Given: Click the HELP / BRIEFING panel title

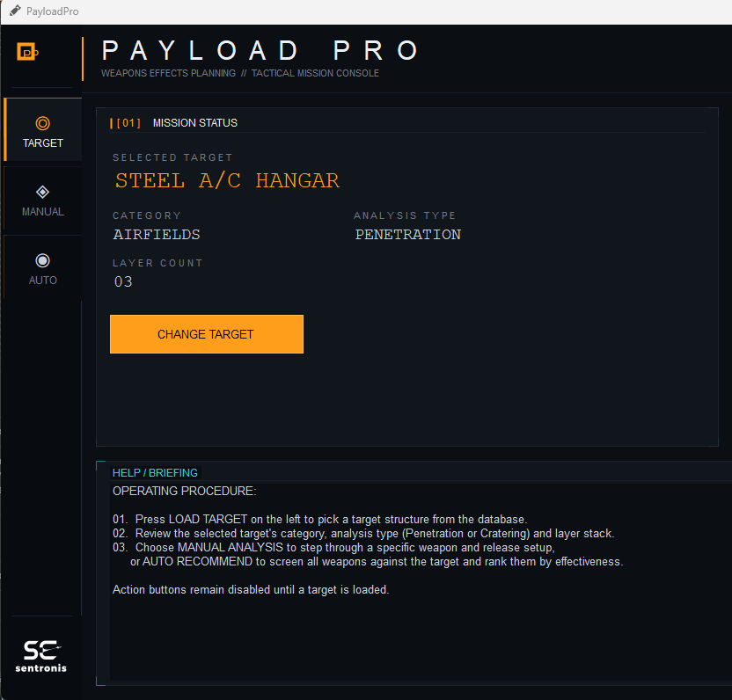Looking at the screenshot, I should point(155,473).
